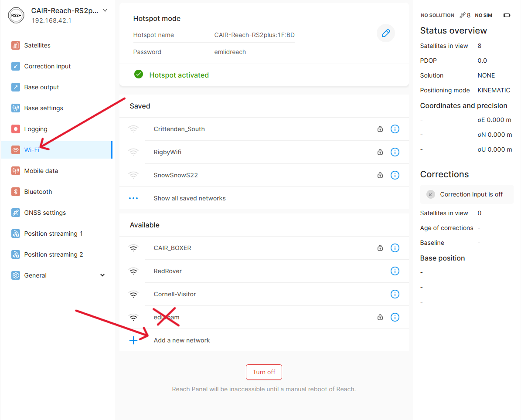
Task: Click the Wi-Fi signal icon for CAIR_BOXER
Action: click(x=133, y=248)
